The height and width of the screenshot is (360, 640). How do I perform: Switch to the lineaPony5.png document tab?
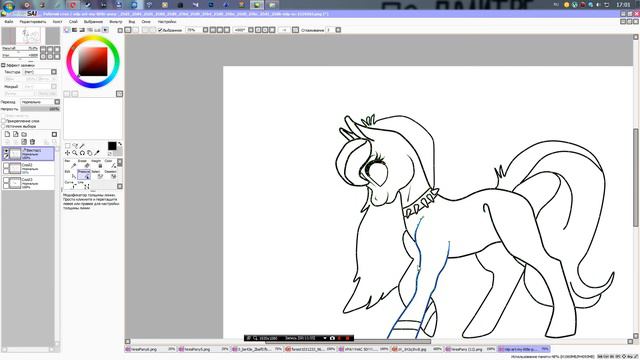click(204, 349)
